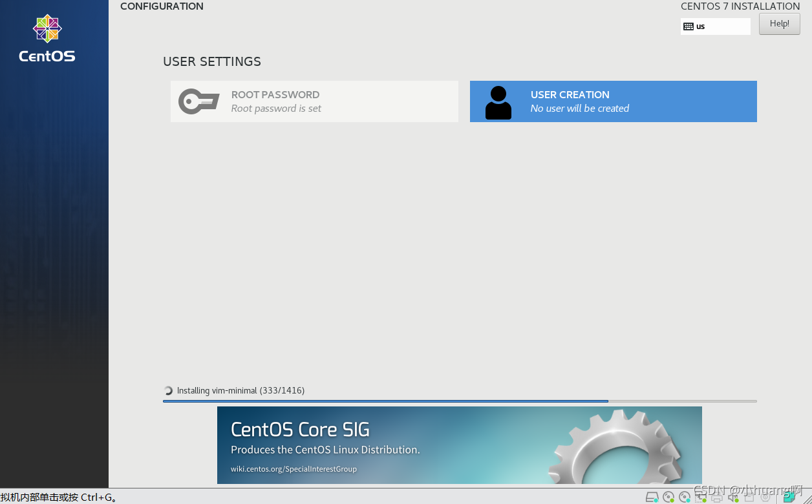Screen dimensions: 812x504
Task: Click the VMware hard disk status icon
Action: click(652, 497)
